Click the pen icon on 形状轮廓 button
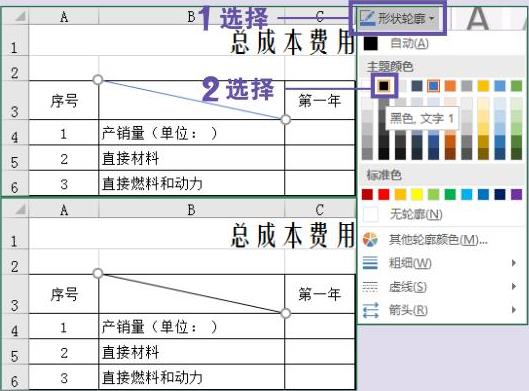 click(x=367, y=18)
